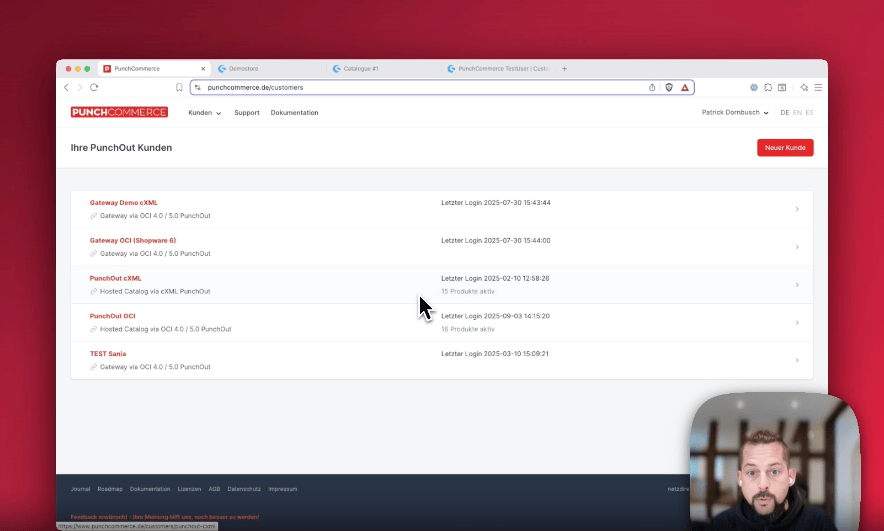Open the Brave Shields lion icon
Viewport: 884px width, 531px height.
click(669, 88)
